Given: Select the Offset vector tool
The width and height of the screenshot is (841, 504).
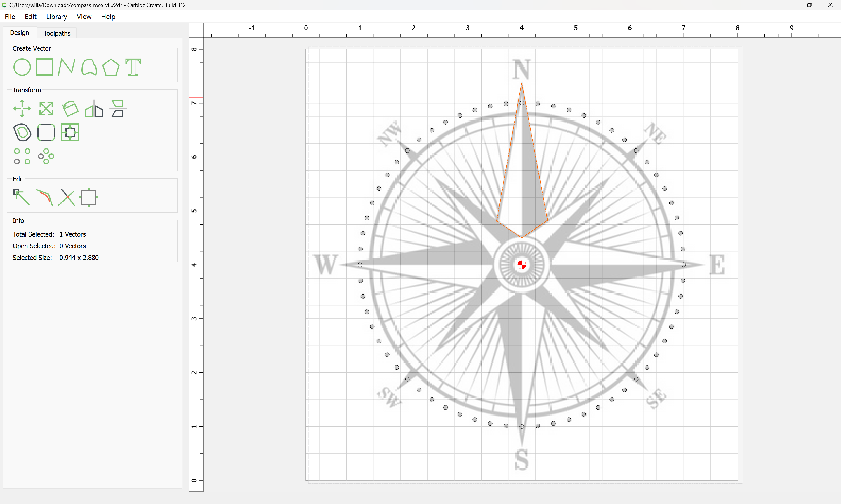Looking at the screenshot, I should coord(22,132).
